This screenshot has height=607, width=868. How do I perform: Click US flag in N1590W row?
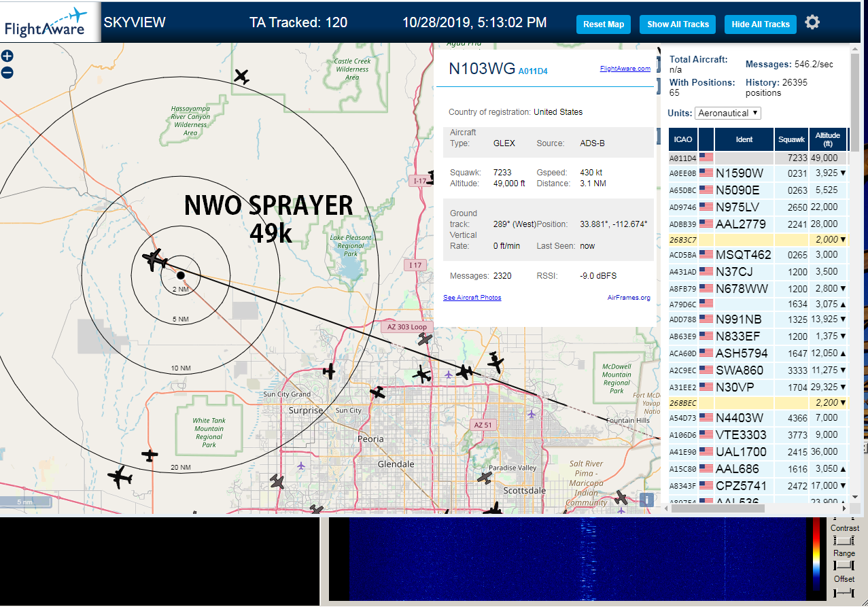point(706,173)
